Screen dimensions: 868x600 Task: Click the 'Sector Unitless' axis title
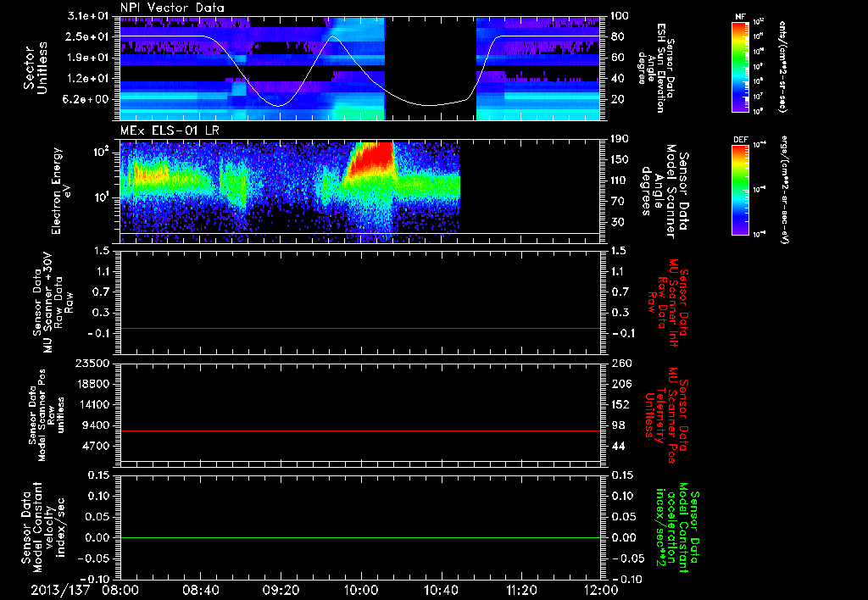tap(35, 68)
